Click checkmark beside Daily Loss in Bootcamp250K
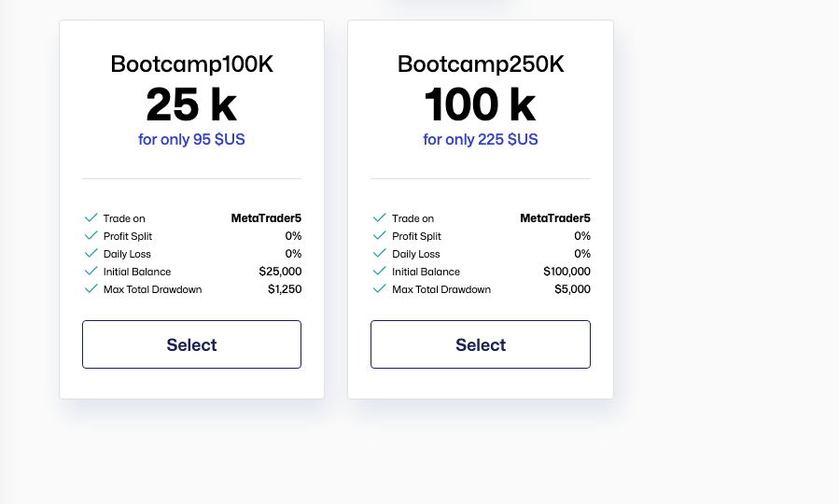This screenshot has width=839, height=504. pyautogui.click(x=380, y=254)
